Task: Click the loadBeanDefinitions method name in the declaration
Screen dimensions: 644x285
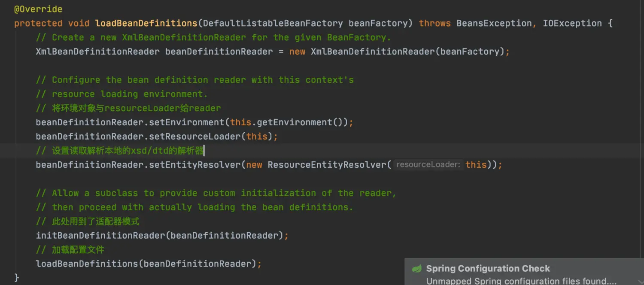Action: pyautogui.click(x=146, y=23)
